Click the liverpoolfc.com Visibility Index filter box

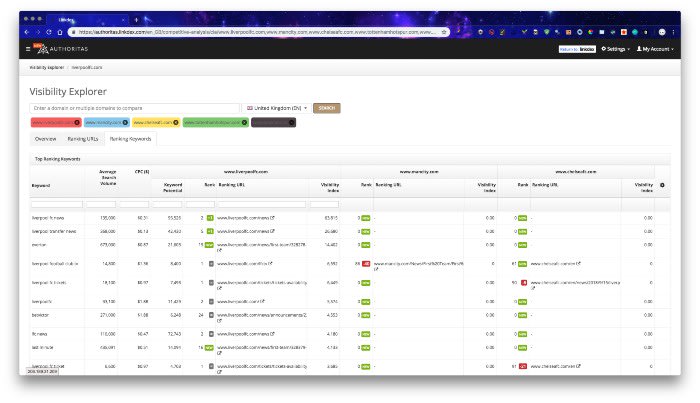[325, 204]
